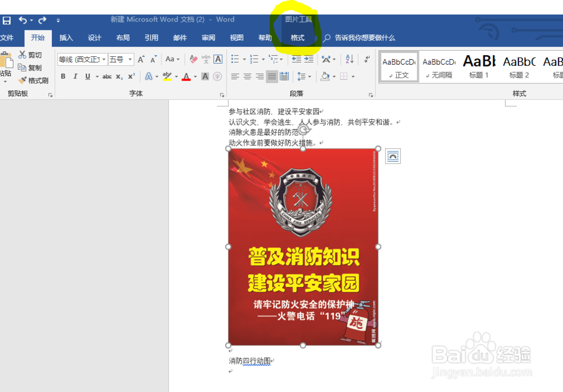
Task: Click enclosed character 字 icon
Action: click(217, 77)
